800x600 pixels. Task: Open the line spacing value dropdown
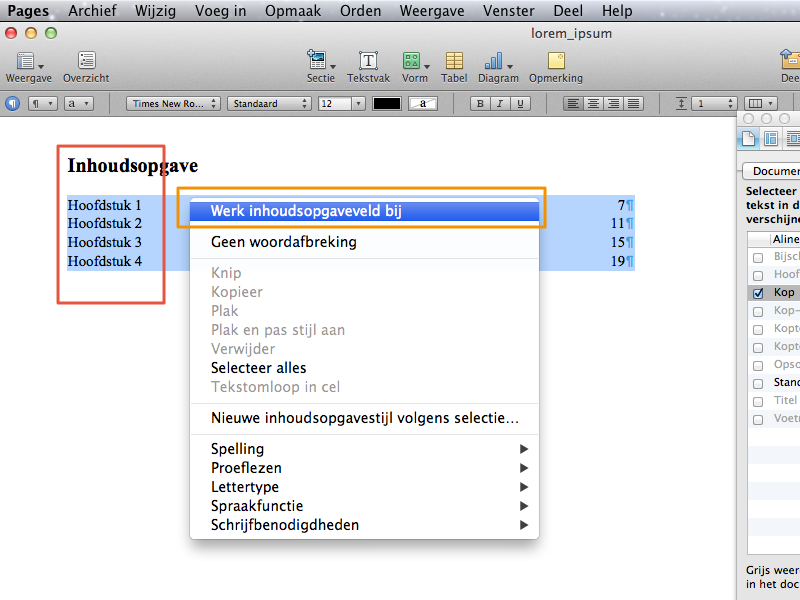(714, 104)
